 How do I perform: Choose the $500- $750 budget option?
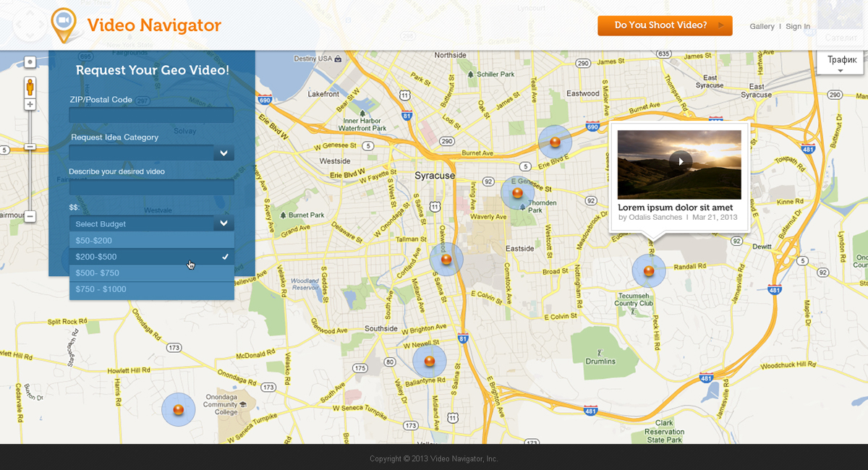[151, 273]
